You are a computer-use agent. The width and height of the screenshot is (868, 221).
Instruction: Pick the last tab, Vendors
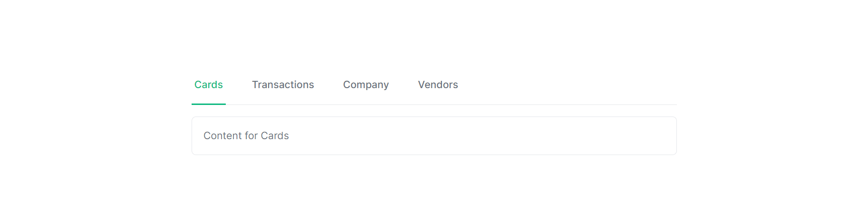pos(438,85)
